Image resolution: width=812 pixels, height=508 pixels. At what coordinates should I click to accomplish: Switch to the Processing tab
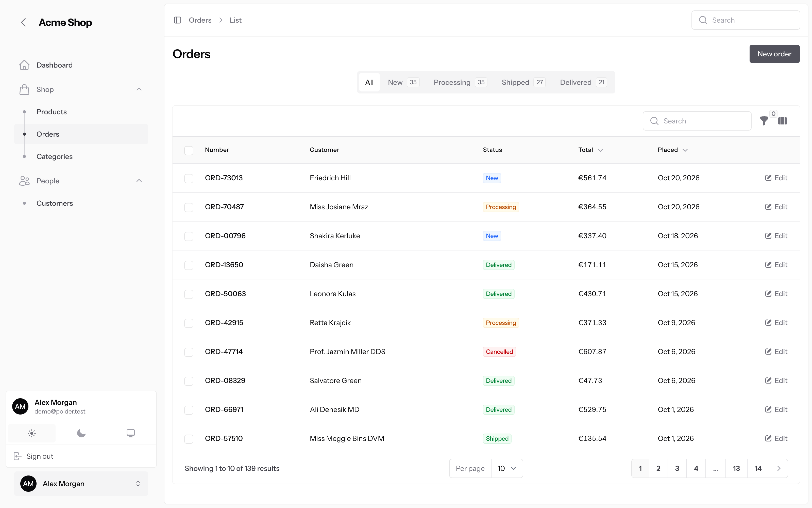(x=460, y=82)
